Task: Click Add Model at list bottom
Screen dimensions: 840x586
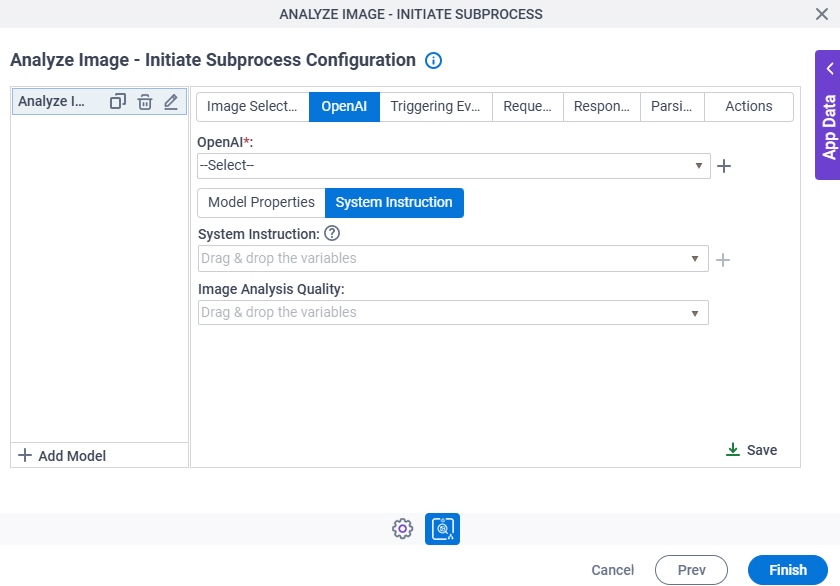Action: tap(62, 456)
